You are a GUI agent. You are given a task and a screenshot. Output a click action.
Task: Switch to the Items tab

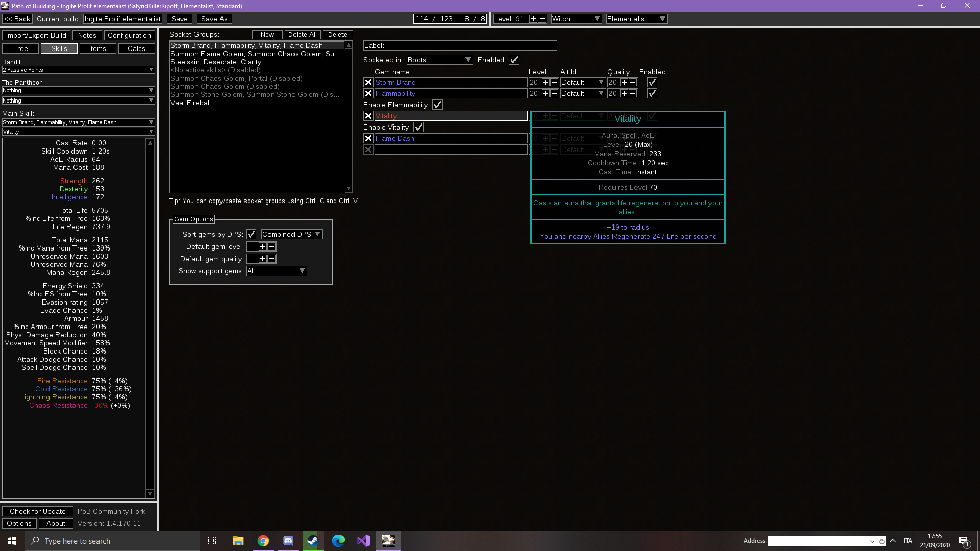point(97,48)
